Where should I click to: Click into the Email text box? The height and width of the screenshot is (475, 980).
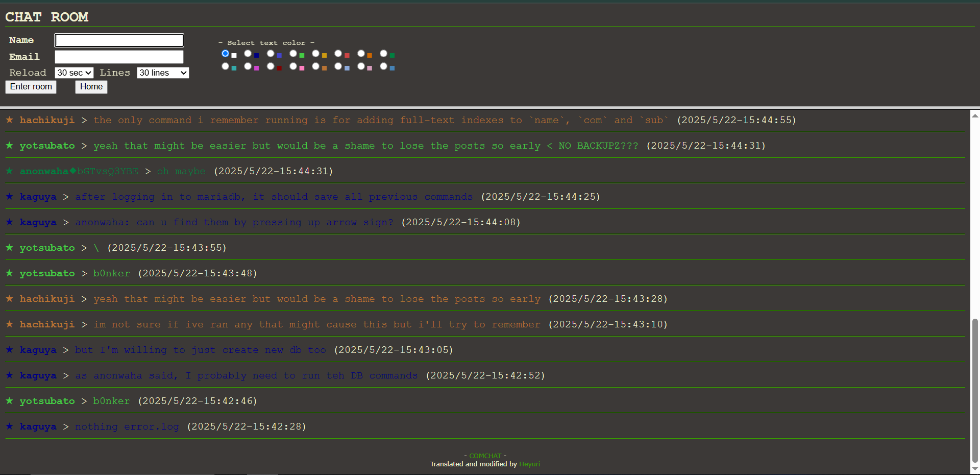(x=119, y=57)
